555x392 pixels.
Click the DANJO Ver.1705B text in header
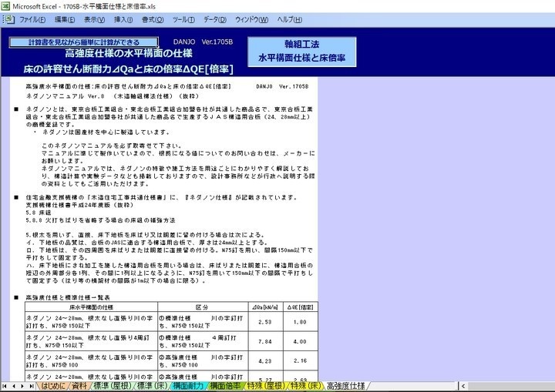pos(203,42)
